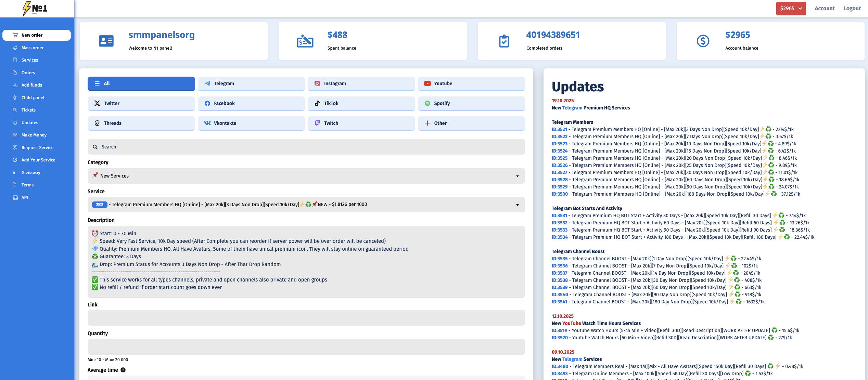Focus the Quantity input field
The width and height of the screenshot is (868, 380).
(x=306, y=346)
